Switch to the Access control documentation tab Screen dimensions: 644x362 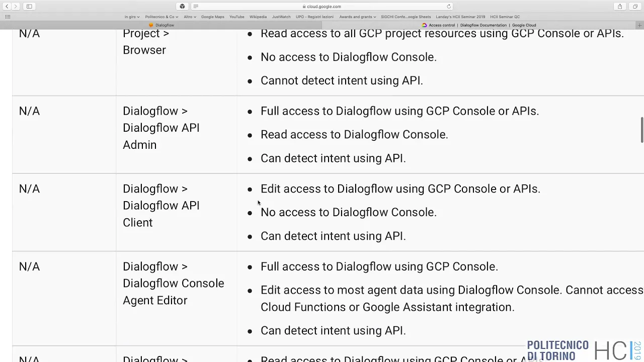479,25
